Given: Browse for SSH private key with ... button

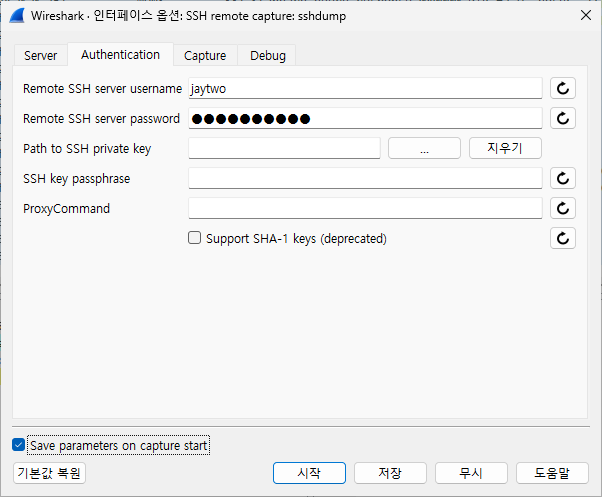Looking at the screenshot, I should click(424, 148).
